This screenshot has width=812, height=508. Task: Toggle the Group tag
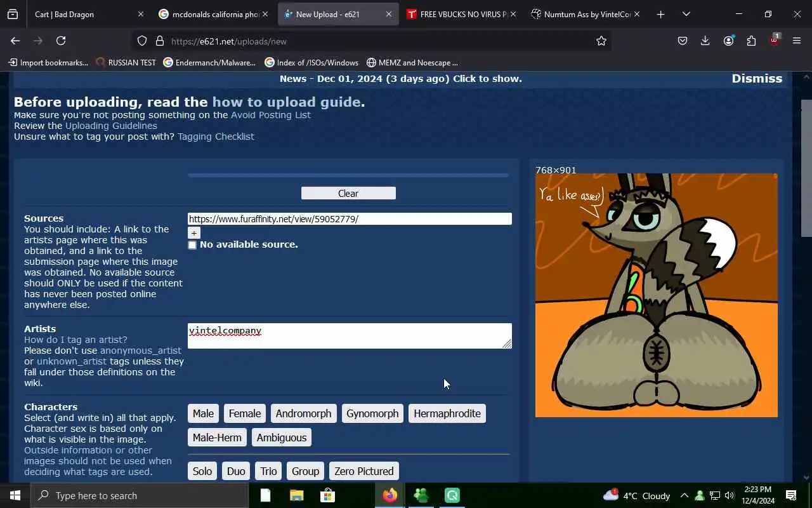point(305,471)
